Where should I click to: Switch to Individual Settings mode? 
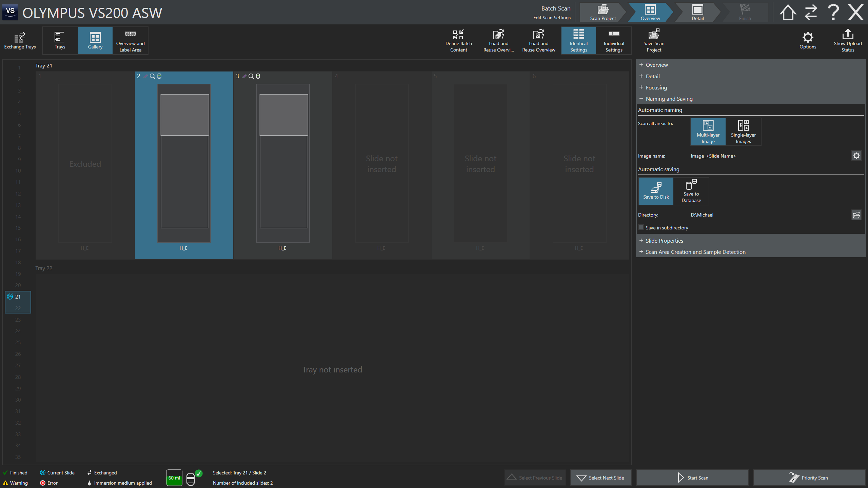tap(614, 40)
